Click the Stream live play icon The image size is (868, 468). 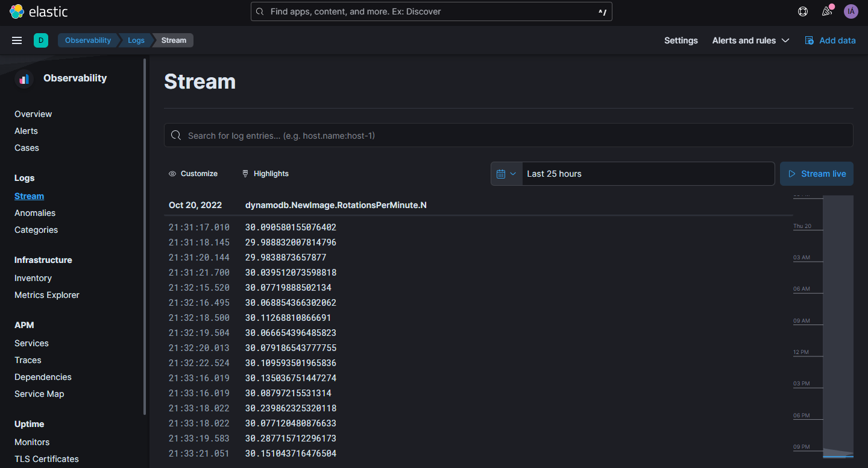[x=791, y=174]
